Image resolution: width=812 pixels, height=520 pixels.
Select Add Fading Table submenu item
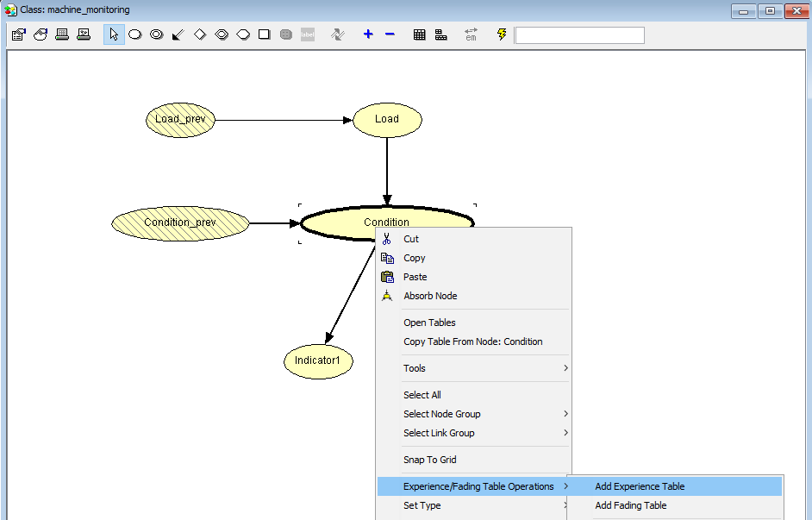(675, 505)
